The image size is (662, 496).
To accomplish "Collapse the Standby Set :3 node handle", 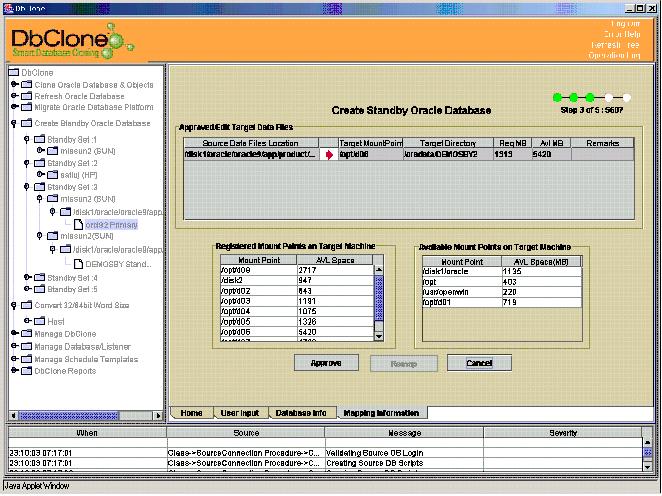I will [27, 187].
